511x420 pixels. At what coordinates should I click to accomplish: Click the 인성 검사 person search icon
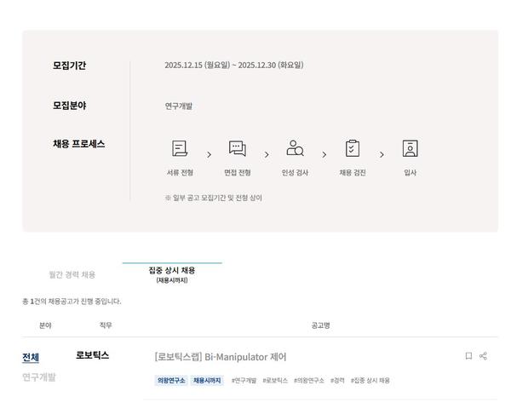point(295,148)
